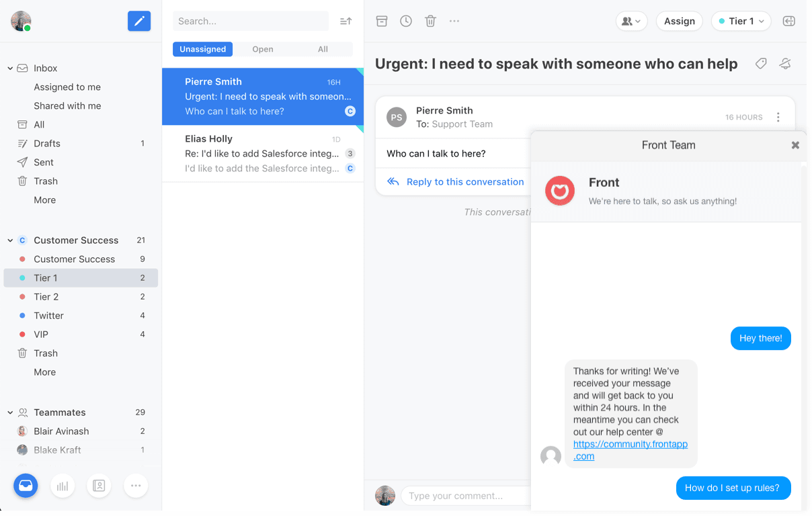The height and width of the screenshot is (516, 812).
Task: Select the Pierre Smith conversation
Action: [x=263, y=96]
